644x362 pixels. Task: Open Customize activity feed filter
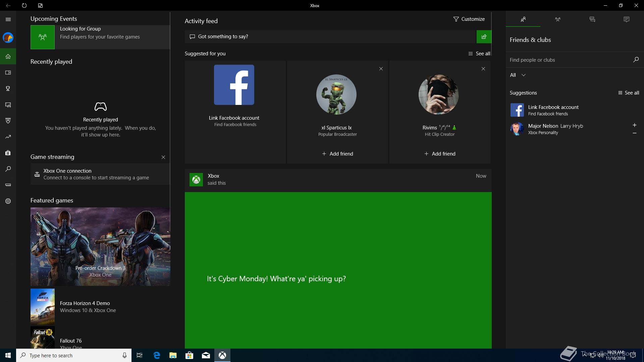[469, 19]
